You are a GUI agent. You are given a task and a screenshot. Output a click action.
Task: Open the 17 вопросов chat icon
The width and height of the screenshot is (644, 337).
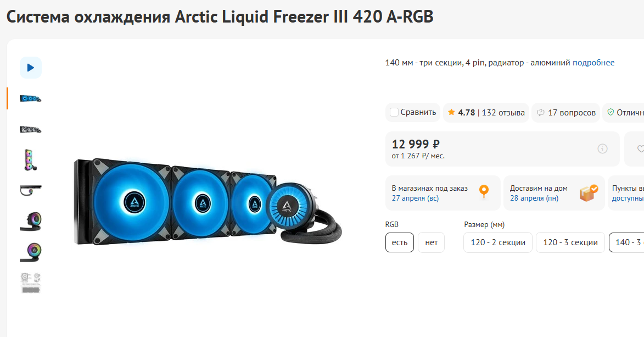click(541, 112)
